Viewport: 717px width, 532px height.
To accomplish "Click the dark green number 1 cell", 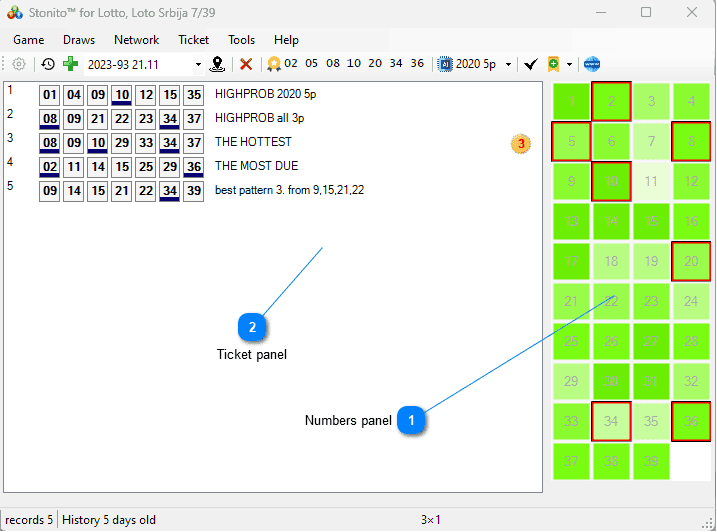I will tap(571, 101).
